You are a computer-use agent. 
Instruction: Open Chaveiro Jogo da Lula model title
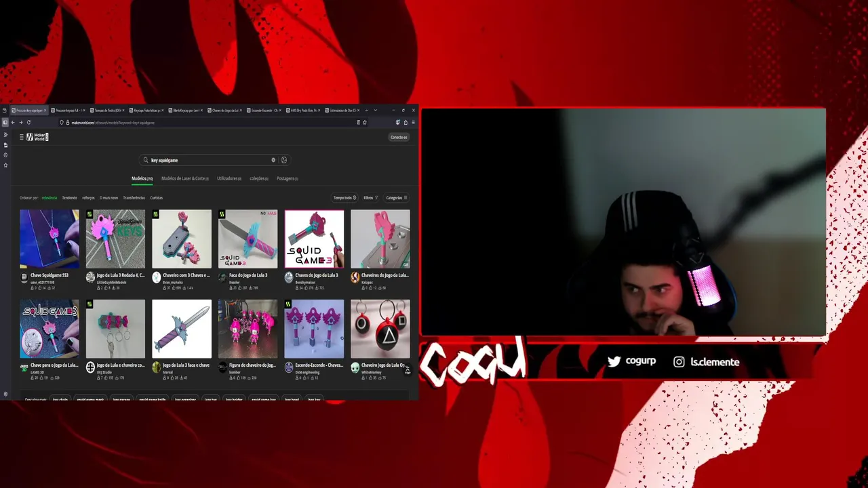[384, 365]
